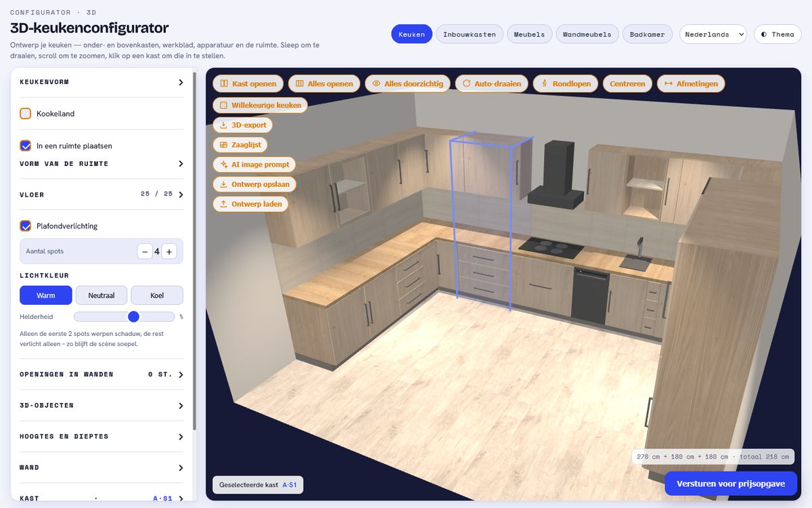Expand the 3D-objecten section
This screenshot has height=508, width=812.
click(101, 405)
